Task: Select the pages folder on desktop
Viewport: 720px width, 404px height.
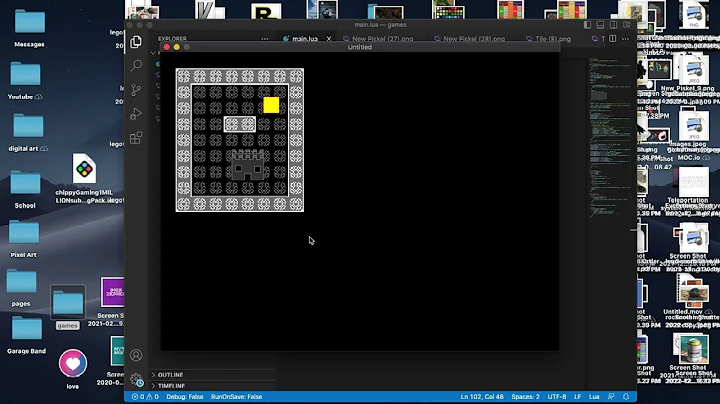Action: pos(21,287)
